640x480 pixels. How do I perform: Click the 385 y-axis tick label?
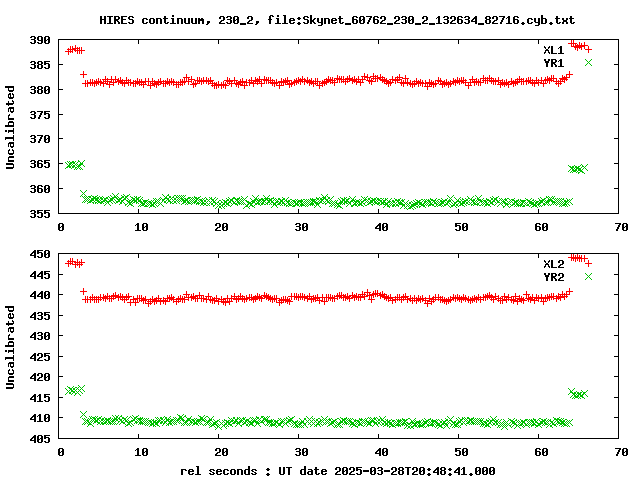click(x=40, y=65)
